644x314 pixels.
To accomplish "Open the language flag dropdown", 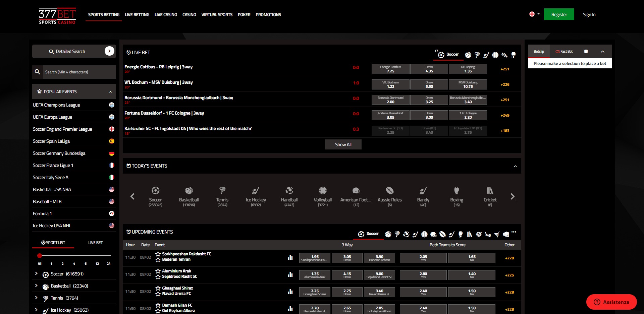I will coord(534,14).
